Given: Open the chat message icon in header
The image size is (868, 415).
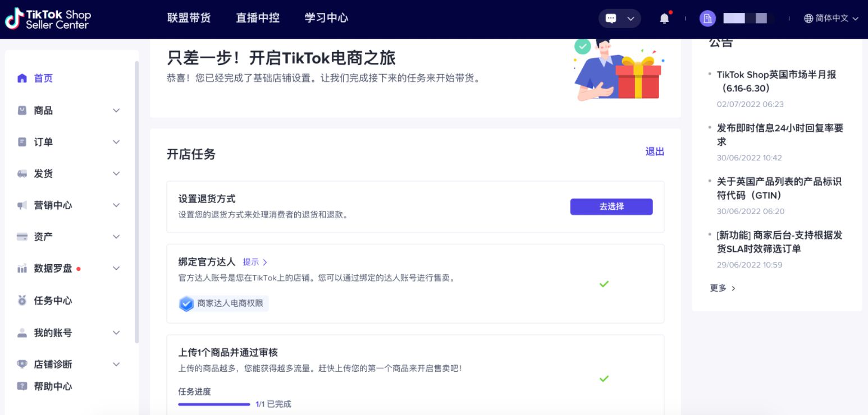Looking at the screenshot, I should tap(611, 19).
